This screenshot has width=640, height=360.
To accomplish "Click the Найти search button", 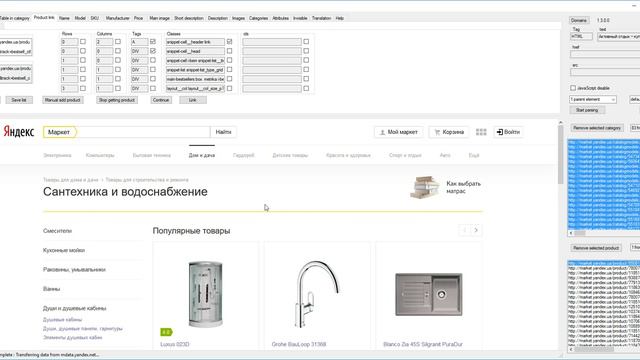I will point(223,132).
